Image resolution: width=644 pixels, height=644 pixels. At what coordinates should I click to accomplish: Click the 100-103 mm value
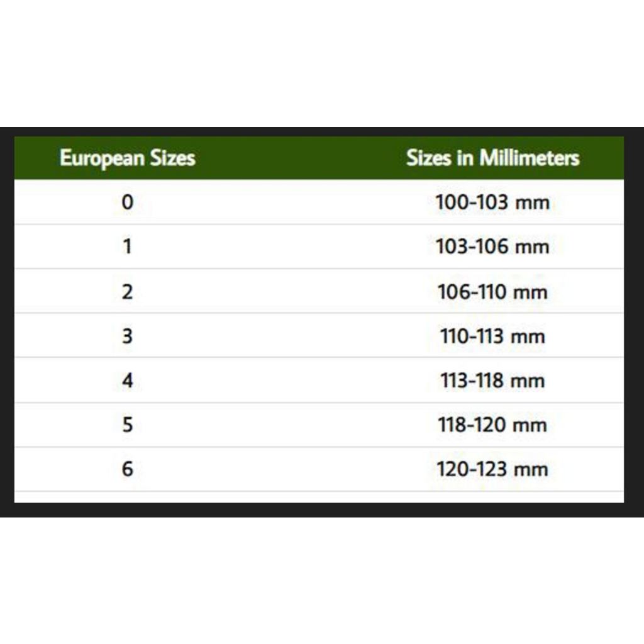tap(492, 203)
